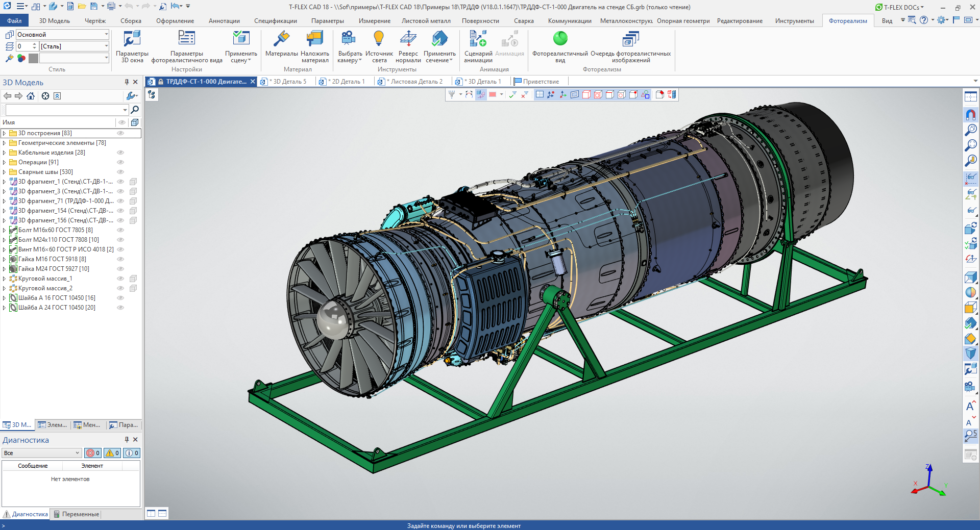Switch to the Сборка ribbon tab
980x530 pixels.
(131, 21)
